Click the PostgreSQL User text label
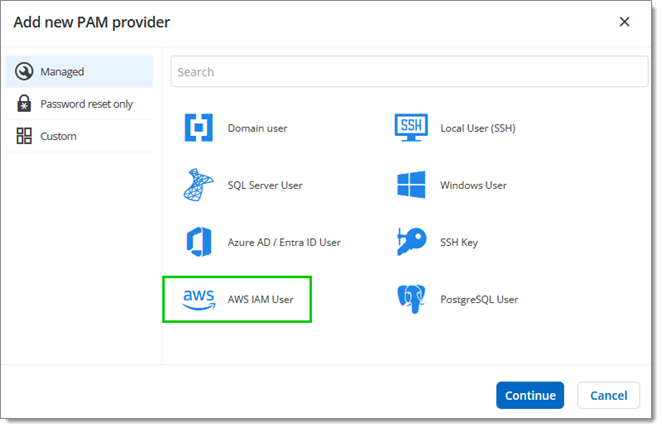 click(479, 299)
